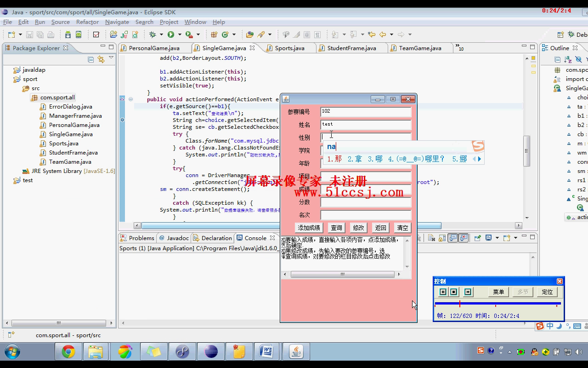
Task: Click the Pin Console icon
Action: [x=478, y=238]
